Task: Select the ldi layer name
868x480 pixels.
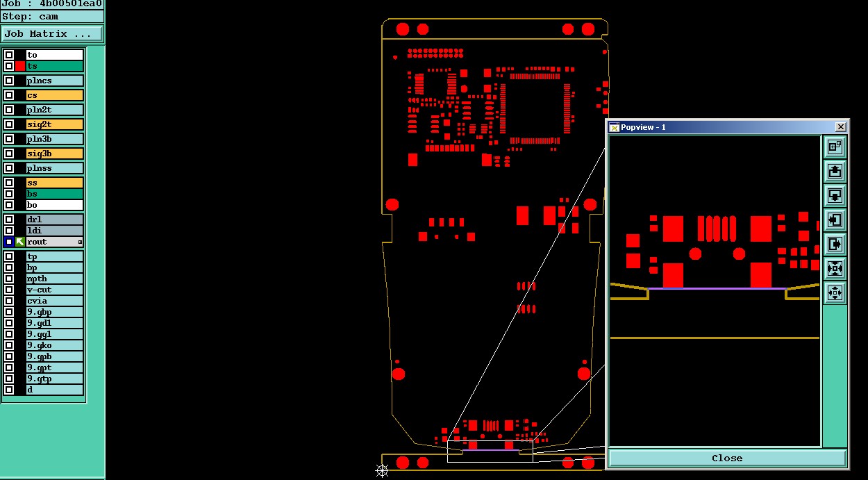Action: tap(54, 231)
